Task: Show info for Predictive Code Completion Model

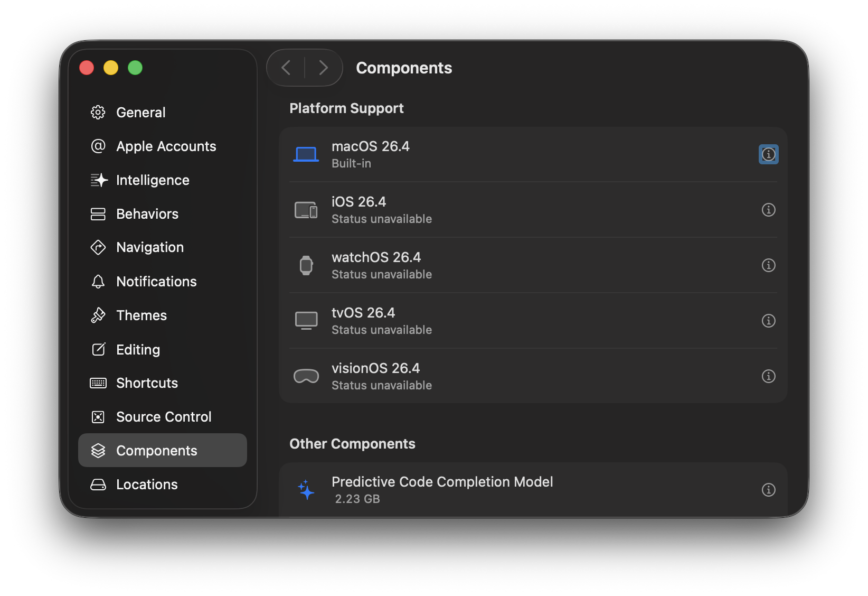Action: pos(769,490)
